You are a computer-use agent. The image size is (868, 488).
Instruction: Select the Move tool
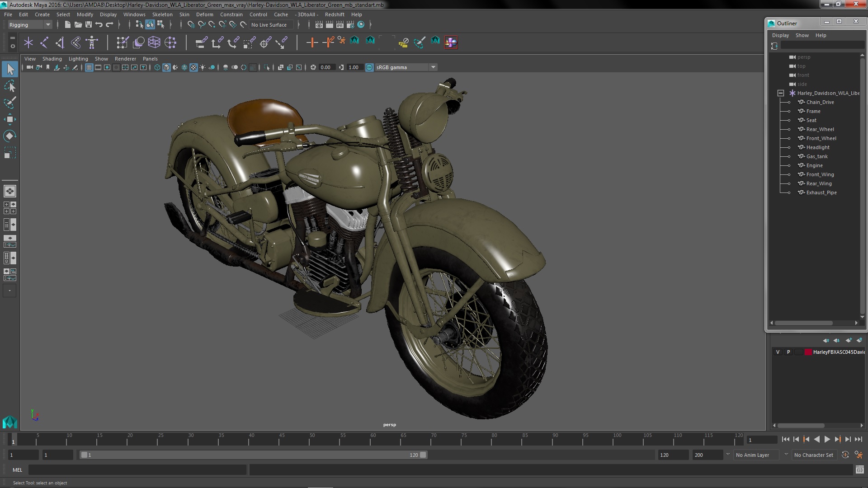[x=9, y=119]
